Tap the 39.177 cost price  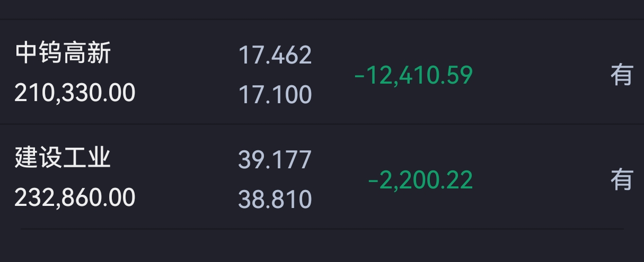tap(275, 160)
